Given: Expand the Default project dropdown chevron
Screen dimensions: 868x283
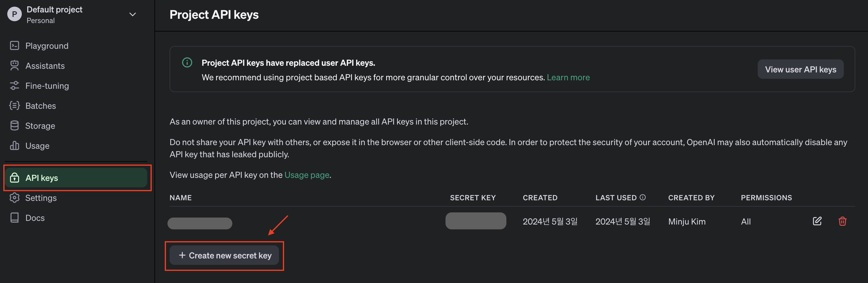Looking at the screenshot, I should (x=133, y=14).
